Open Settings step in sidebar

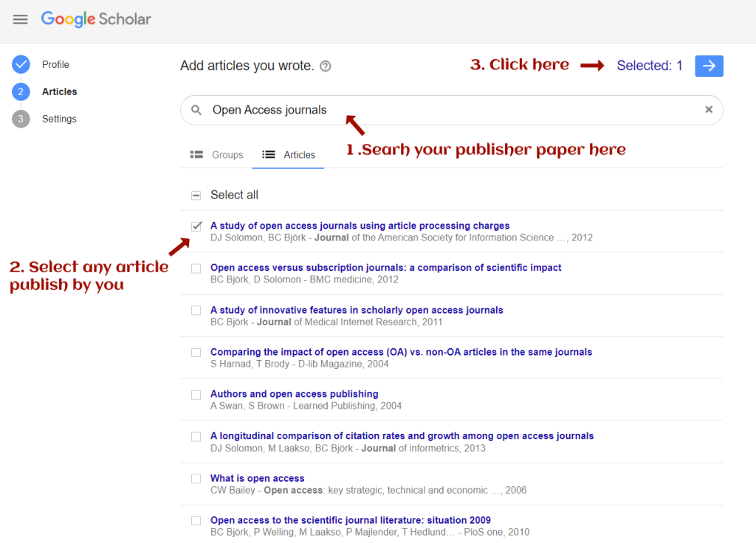(59, 119)
